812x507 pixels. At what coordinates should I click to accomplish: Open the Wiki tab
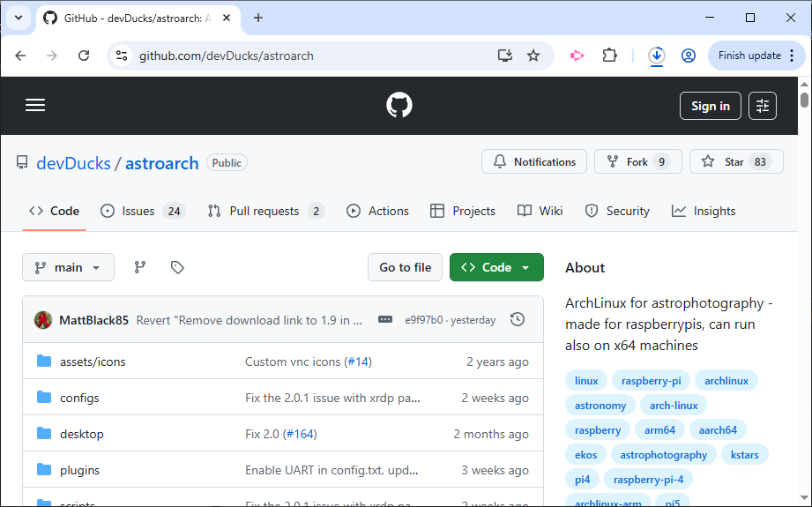540,211
